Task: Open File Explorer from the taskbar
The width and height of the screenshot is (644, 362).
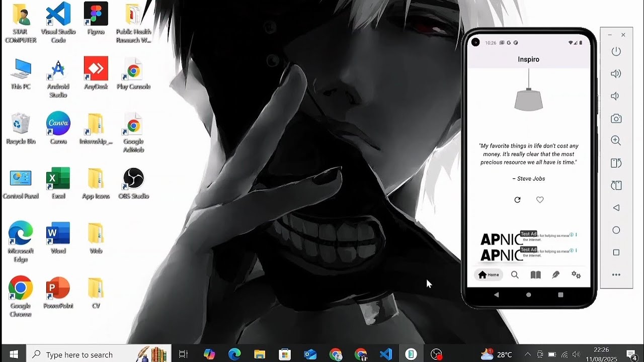Action: (x=260, y=354)
